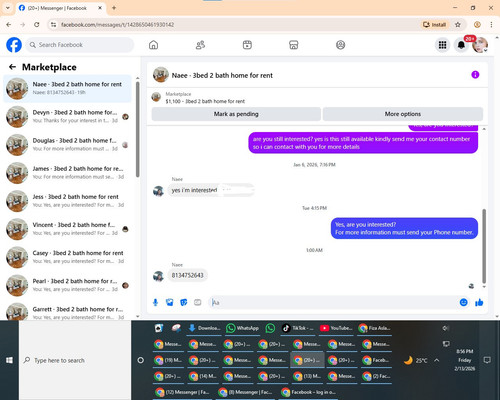Open Vincent conversation in list
This screenshot has width=500, height=400.
pos(67,229)
